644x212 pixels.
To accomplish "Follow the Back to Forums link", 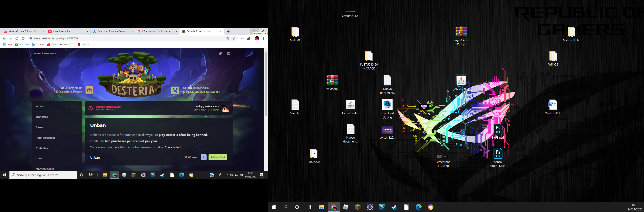I will (x=45, y=53).
